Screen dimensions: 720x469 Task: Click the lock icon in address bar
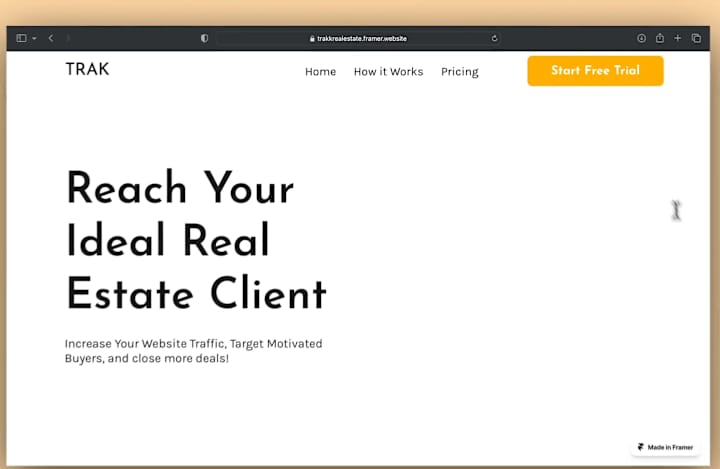[x=312, y=39]
